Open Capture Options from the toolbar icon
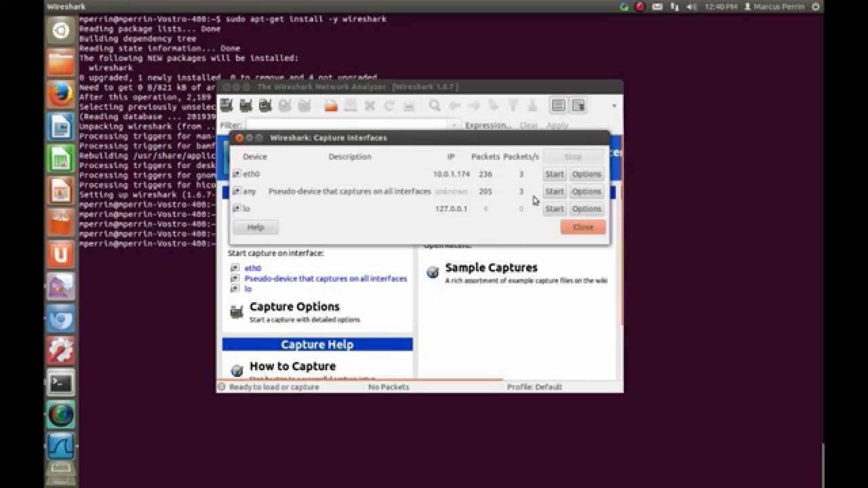Image resolution: width=868 pixels, height=488 pixels. coord(246,105)
